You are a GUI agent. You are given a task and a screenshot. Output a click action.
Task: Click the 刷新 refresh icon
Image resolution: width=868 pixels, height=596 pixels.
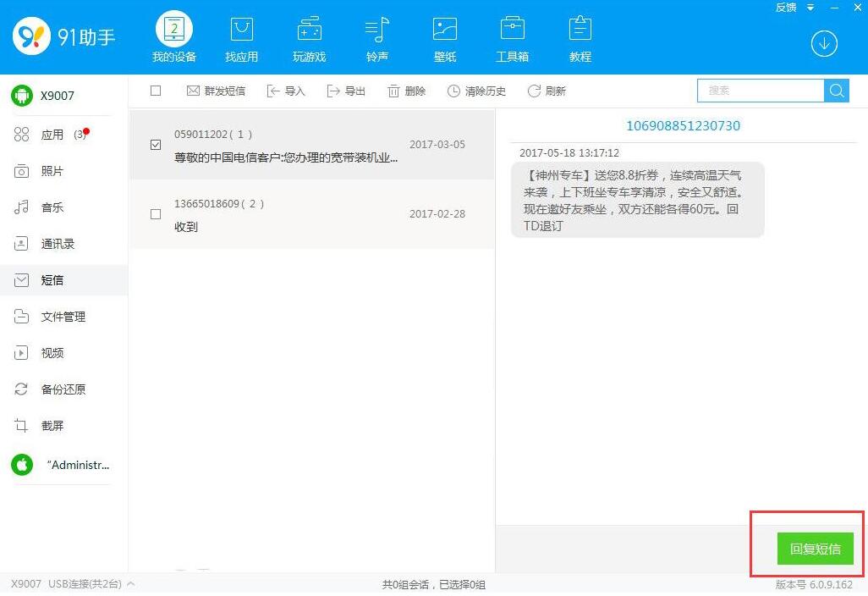[534, 91]
